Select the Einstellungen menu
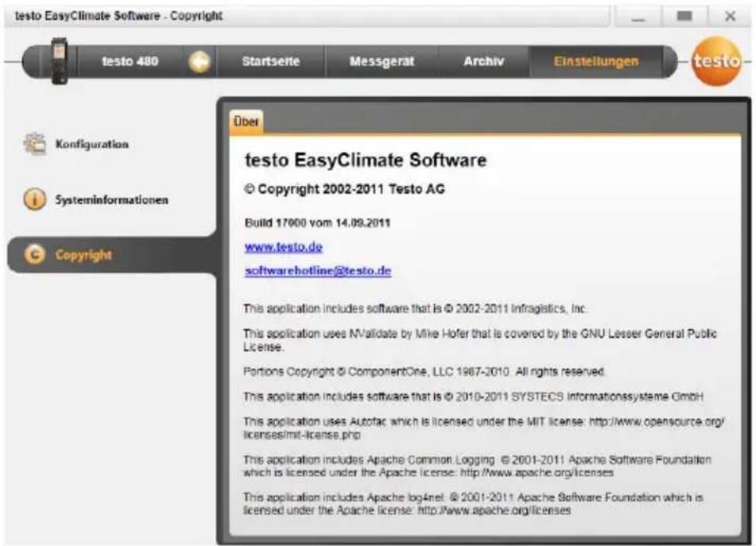Image resolution: width=756 pixels, height=546 pixels. click(596, 62)
